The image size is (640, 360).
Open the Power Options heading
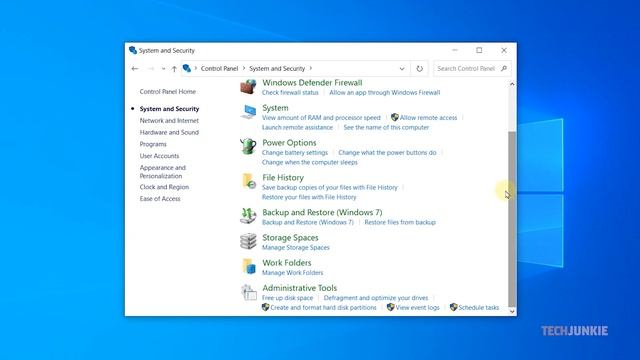tap(289, 142)
